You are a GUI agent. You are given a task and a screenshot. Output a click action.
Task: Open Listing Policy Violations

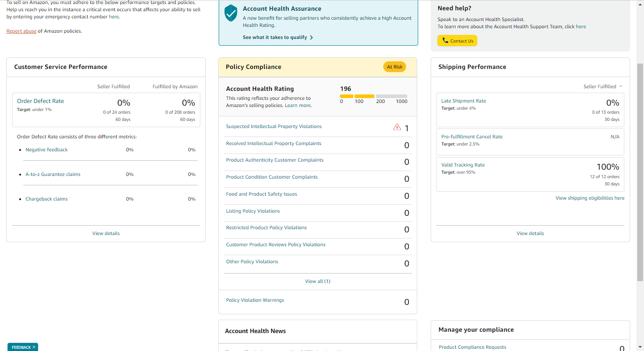tap(253, 211)
